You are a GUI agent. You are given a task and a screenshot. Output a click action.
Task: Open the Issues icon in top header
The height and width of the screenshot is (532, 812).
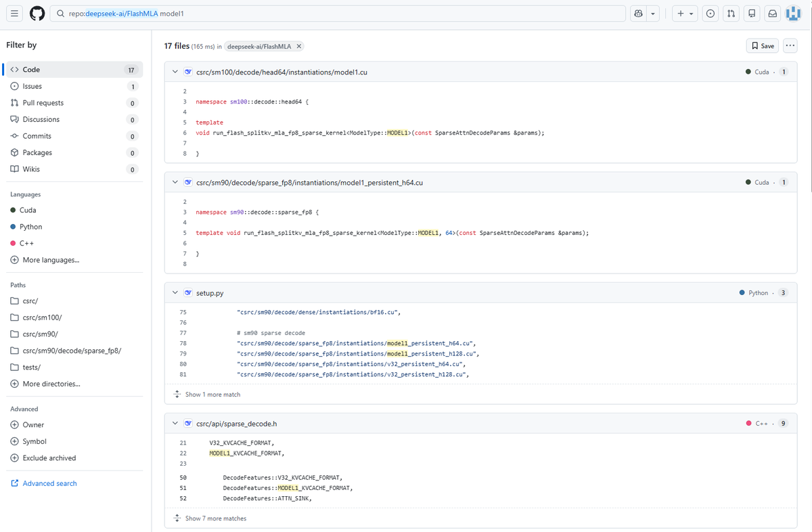710,14
